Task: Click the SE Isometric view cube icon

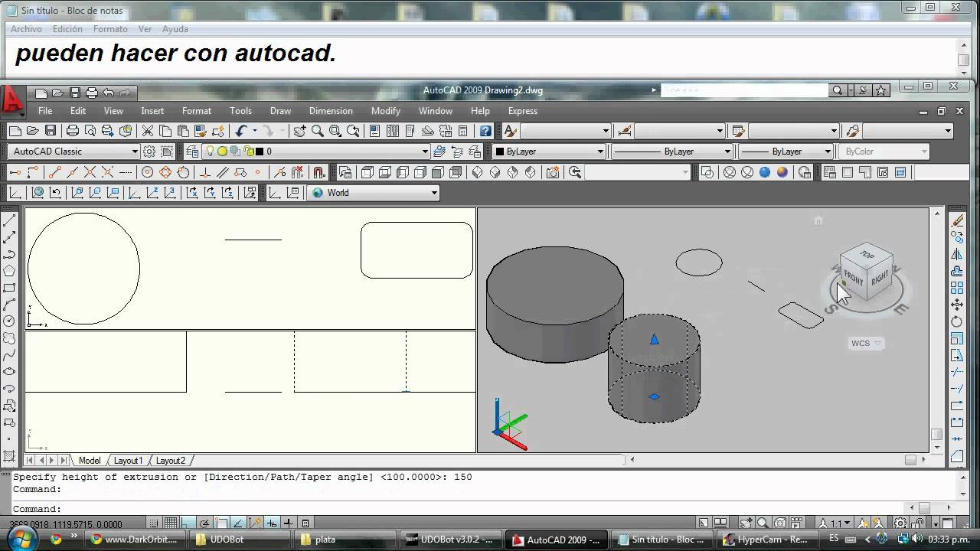Action: 495,172
